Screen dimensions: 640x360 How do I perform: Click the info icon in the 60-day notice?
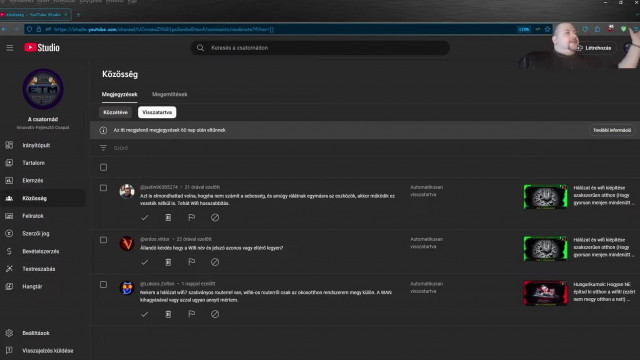tap(103, 130)
